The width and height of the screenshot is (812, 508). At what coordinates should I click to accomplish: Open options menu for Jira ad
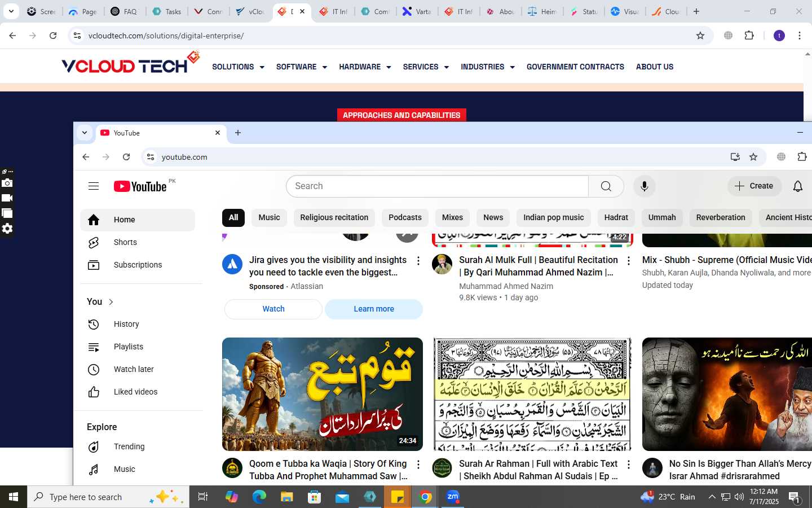coord(418,261)
